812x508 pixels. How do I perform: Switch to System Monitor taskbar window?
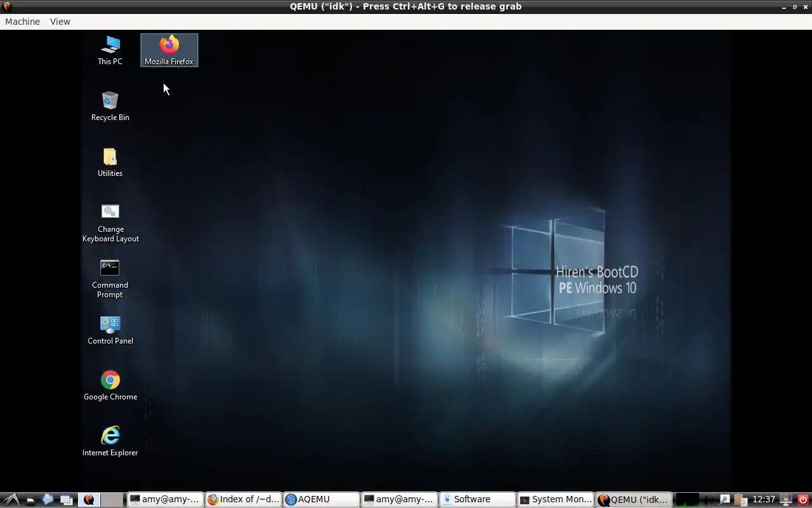tap(555, 500)
